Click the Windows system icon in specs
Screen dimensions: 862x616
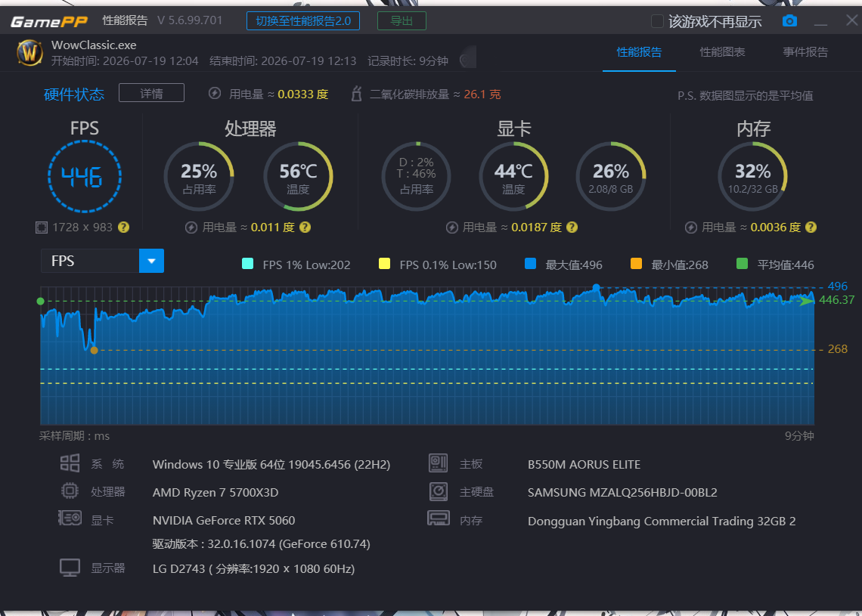(70, 463)
